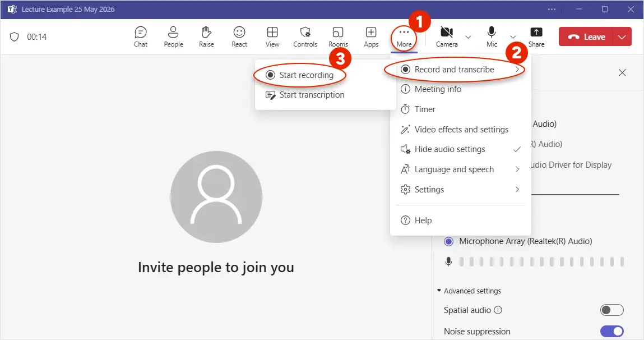This screenshot has height=340, width=644.
Task: Click the meeting timer 00:14
Action: 37,37
